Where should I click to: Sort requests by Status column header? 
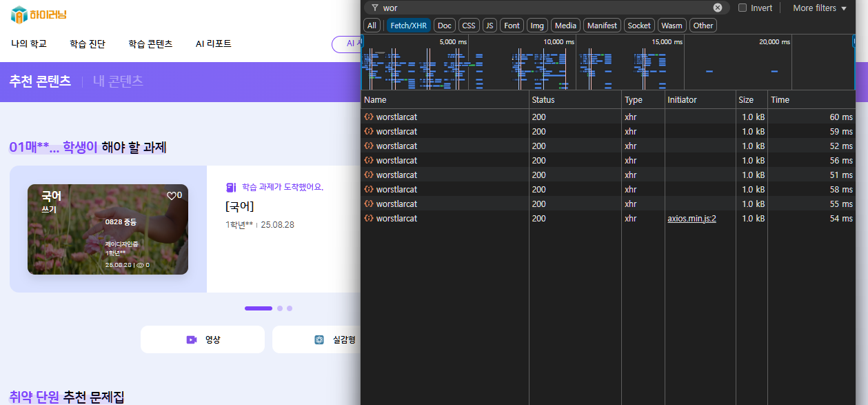coord(543,100)
